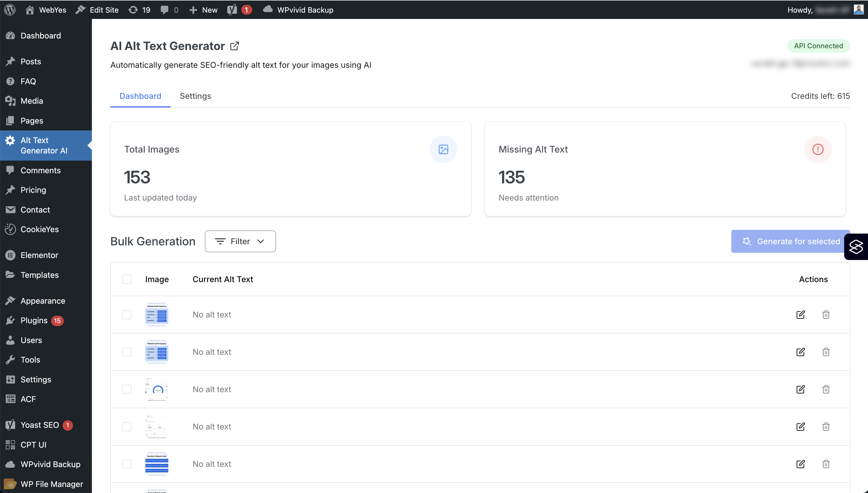This screenshot has height=493, width=868.
Task: Open Tools in the sidebar
Action: [46, 360]
